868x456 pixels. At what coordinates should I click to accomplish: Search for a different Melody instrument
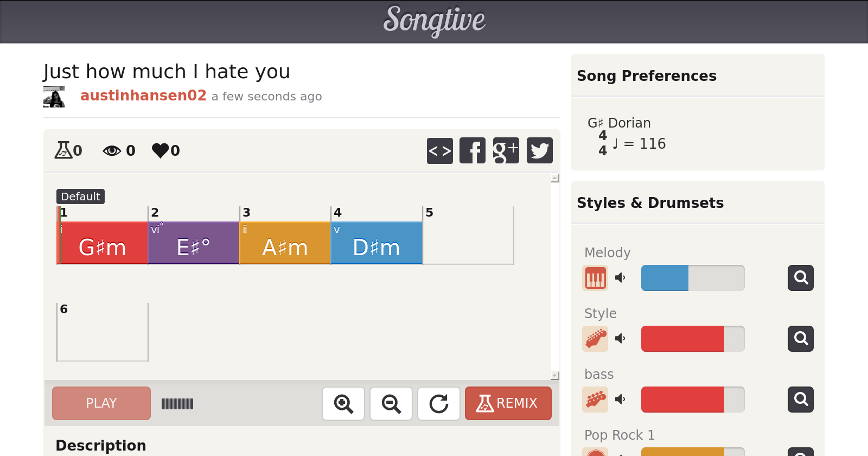click(x=800, y=278)
